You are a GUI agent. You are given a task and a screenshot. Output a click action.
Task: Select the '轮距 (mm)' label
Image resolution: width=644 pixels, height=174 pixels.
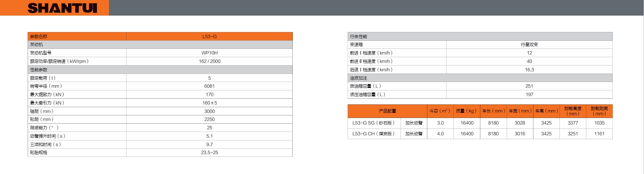point(42,119)
